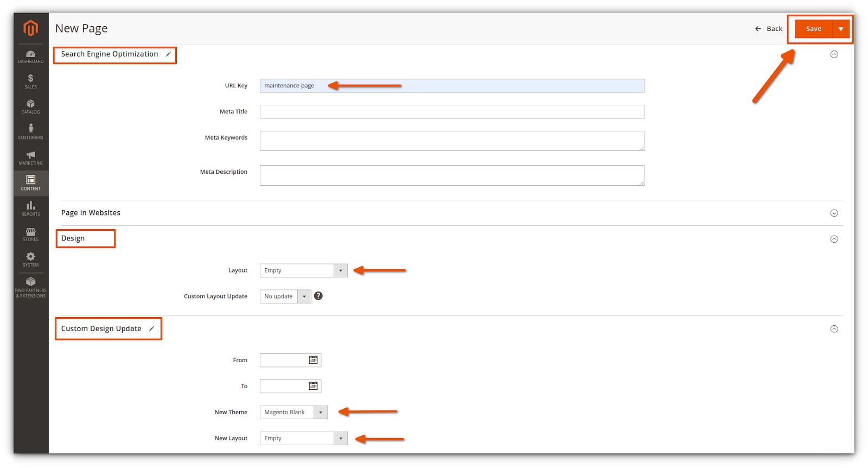This screenshot has height=468, width=868.
Task: Open the From date calendar picker
Action: (314, 360)
